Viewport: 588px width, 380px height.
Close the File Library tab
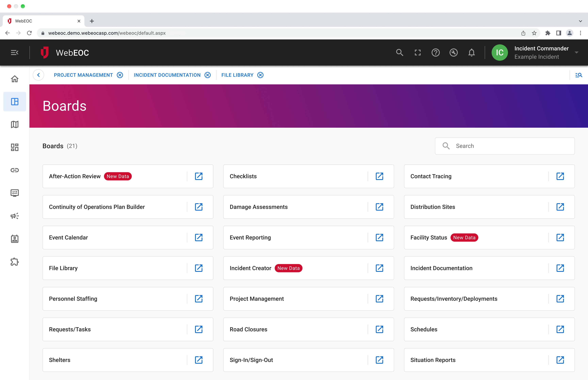[x=260, y=75]
